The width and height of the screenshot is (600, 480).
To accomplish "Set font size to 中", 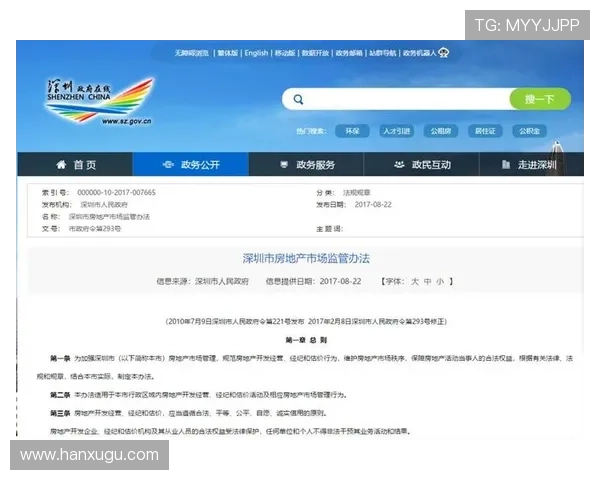I will click(x=427, y=282).
